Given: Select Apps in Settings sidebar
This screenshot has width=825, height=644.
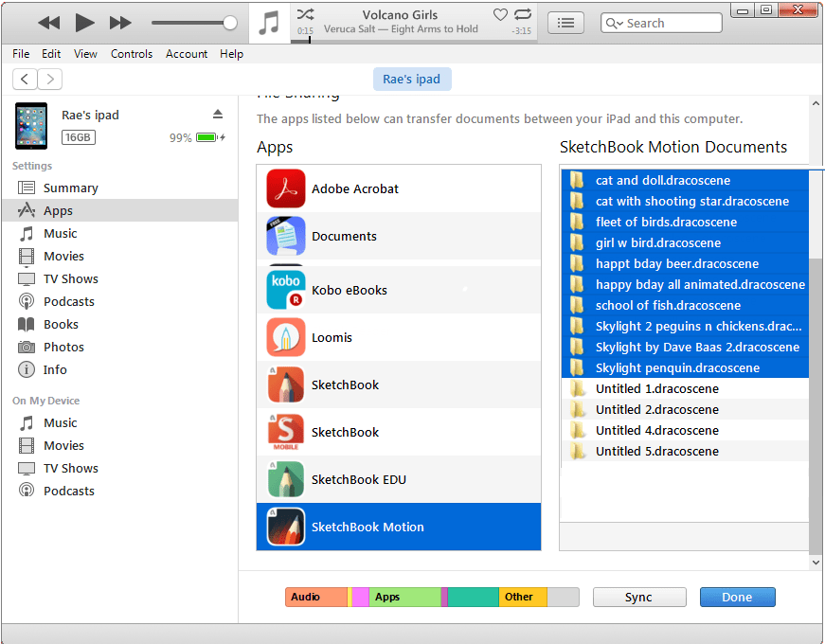Looking at the screenshot, I should point(120,210).
